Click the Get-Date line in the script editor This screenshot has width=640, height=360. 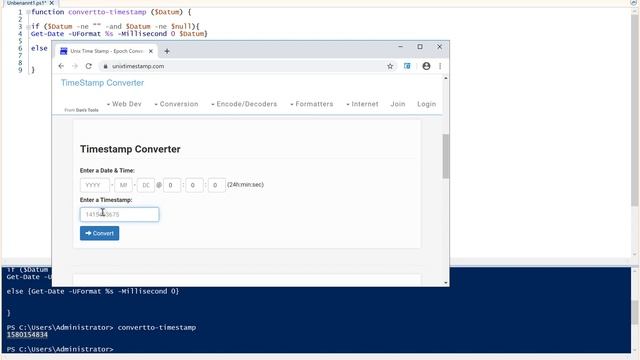pyautogui.click(x=119, y=34)
